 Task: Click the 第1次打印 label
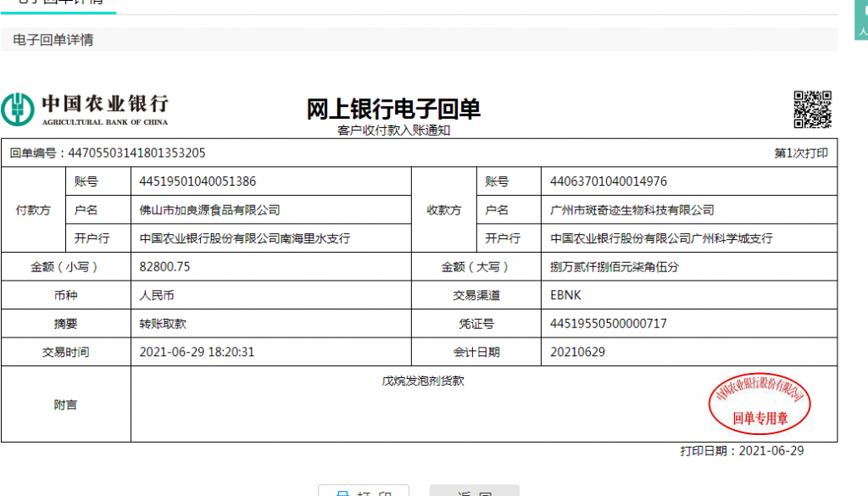tap(801, 153)
